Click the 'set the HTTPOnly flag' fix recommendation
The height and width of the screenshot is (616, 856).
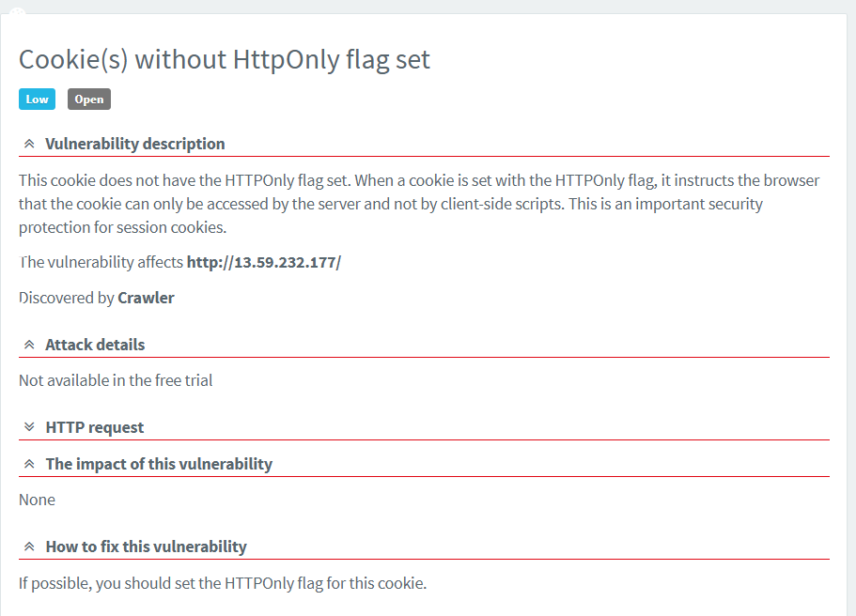(223, 583)
